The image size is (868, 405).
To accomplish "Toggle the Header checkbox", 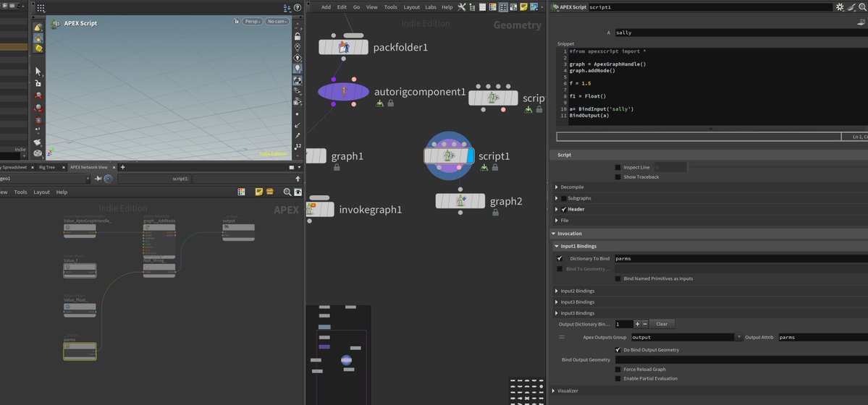I will tap(564, 209).
